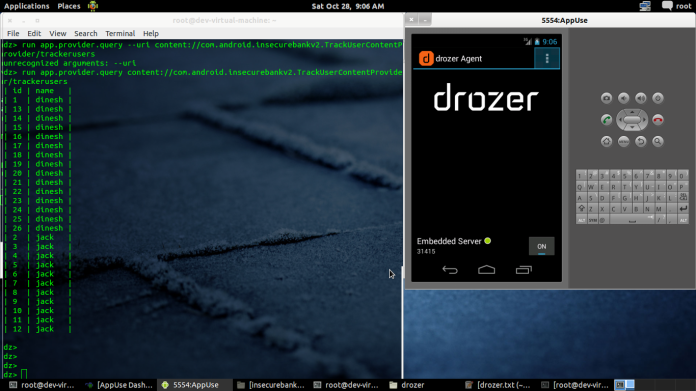
Task: Switch to [insecurebank... taskbar folder window
Action: [x=271, y=385]
